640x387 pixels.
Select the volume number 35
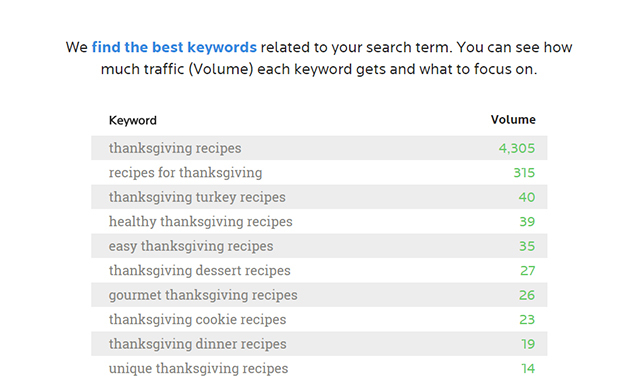tap(527, 246)
